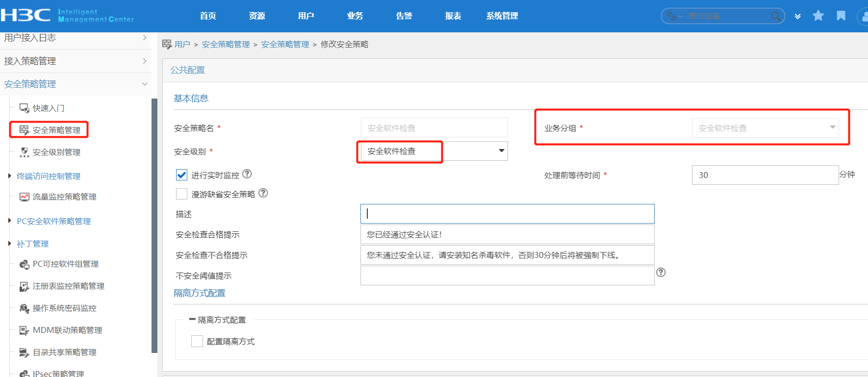Open 快速入门 in the sidebar
The height and width of the screenshot is (377, 868).
[x=48, y=108]
